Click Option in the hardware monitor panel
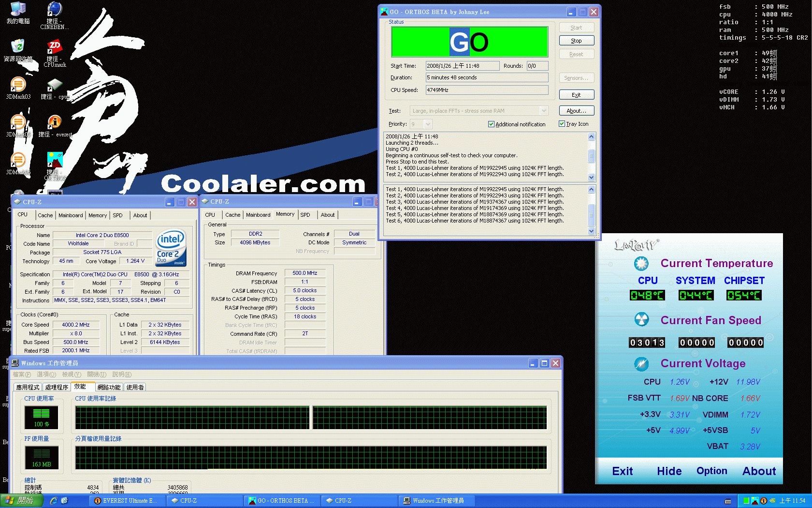Screen dimensions: 812x508 point(712,471)
